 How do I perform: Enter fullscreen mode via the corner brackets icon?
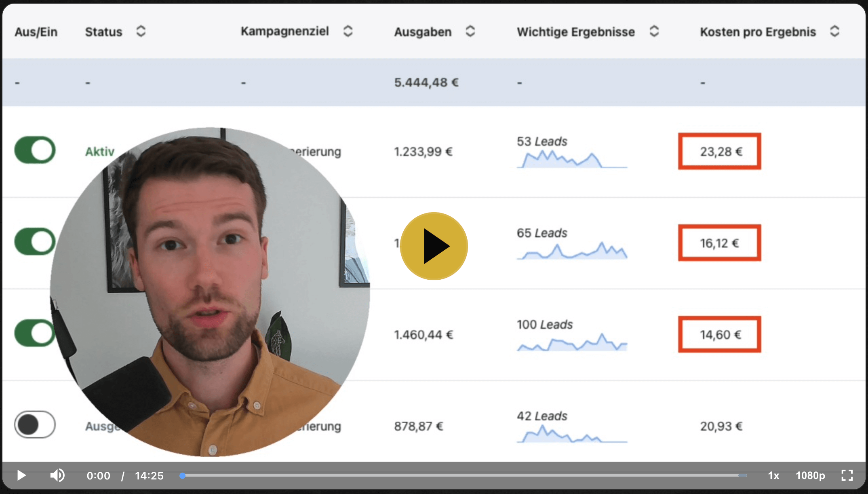pos(847,475)
